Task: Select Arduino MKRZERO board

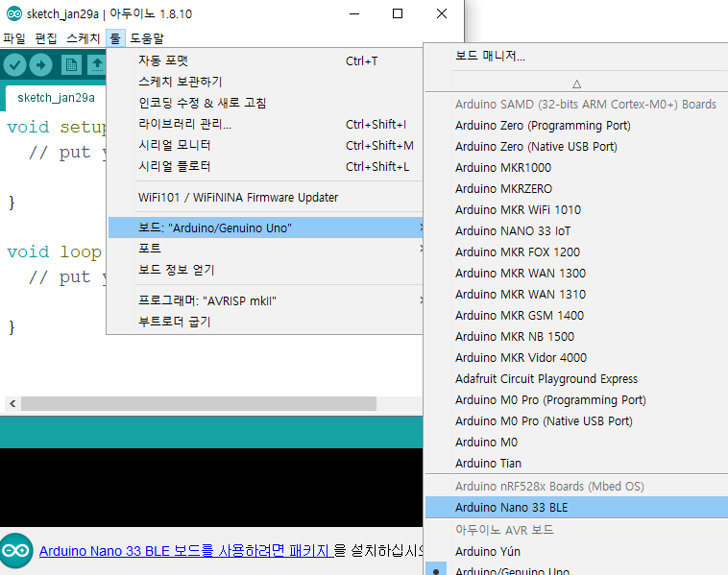Action: [x=576, y=189]
